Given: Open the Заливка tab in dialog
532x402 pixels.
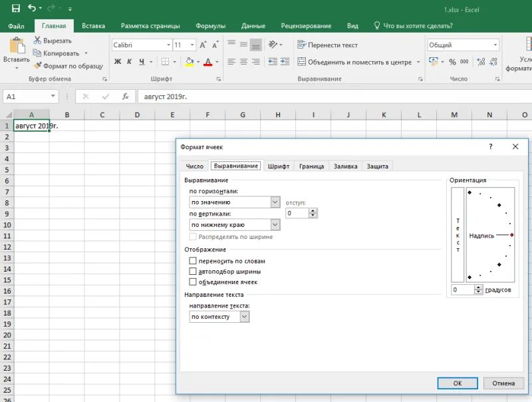Looking at the screenshot, I should coord(345,166).
